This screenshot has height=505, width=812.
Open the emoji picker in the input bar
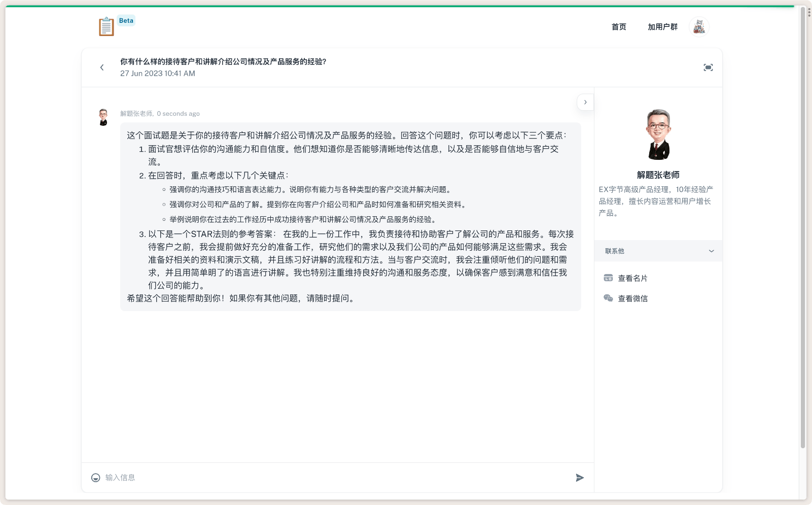tap(95, 477)
